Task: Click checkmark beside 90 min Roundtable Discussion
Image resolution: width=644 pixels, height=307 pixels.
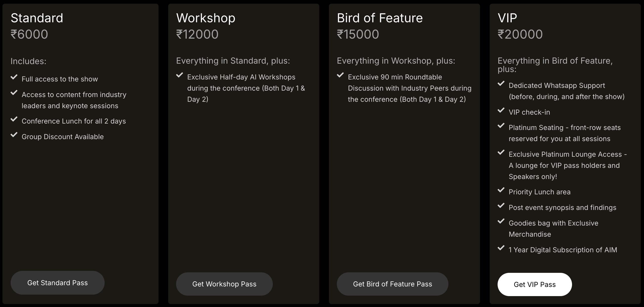Action: [340, 75]
